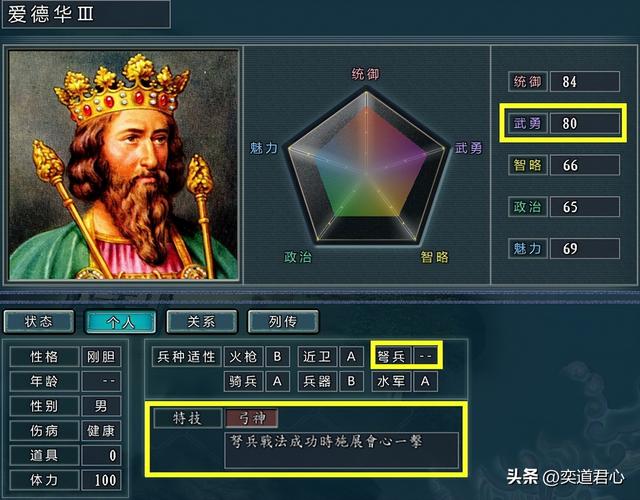The width and height of the screenshot is (640, 500).
Task: Click the skill description text box
Action: (342, 450)
